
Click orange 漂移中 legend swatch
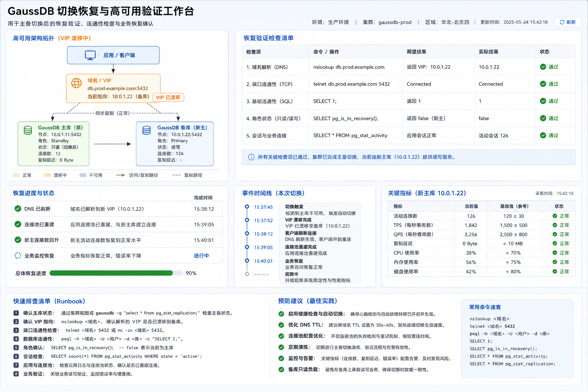coord(47,175)
